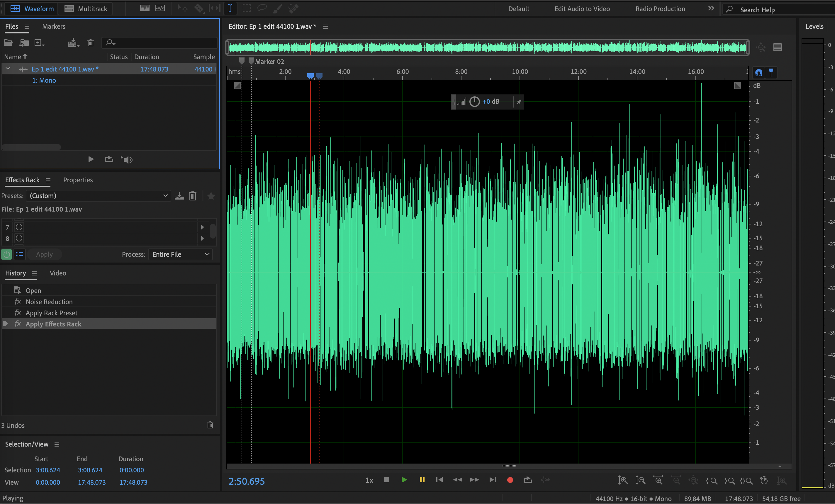Open the Effects Rack presets dropdown

[98, 195]
